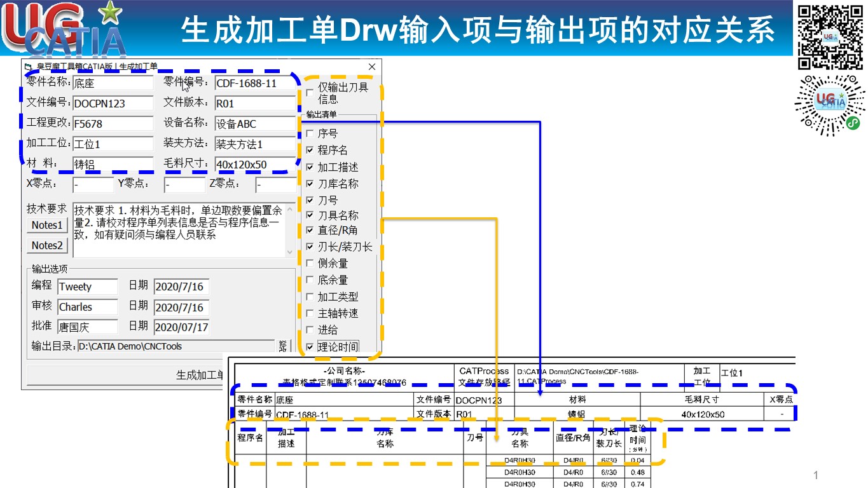Click the 审核 field containing Charles
This screenshot has height=488, width=868.
pyautogui.click(x=88, y=307)
